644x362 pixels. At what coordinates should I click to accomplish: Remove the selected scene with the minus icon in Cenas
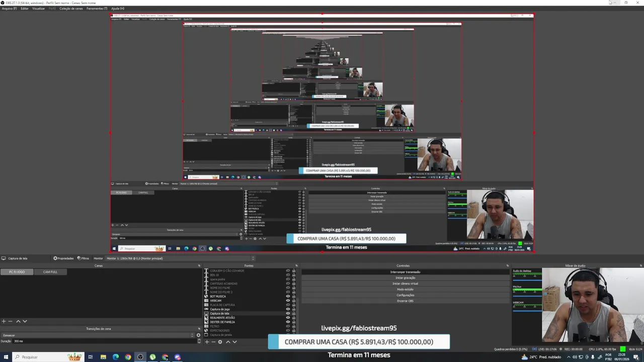[10, 321]
